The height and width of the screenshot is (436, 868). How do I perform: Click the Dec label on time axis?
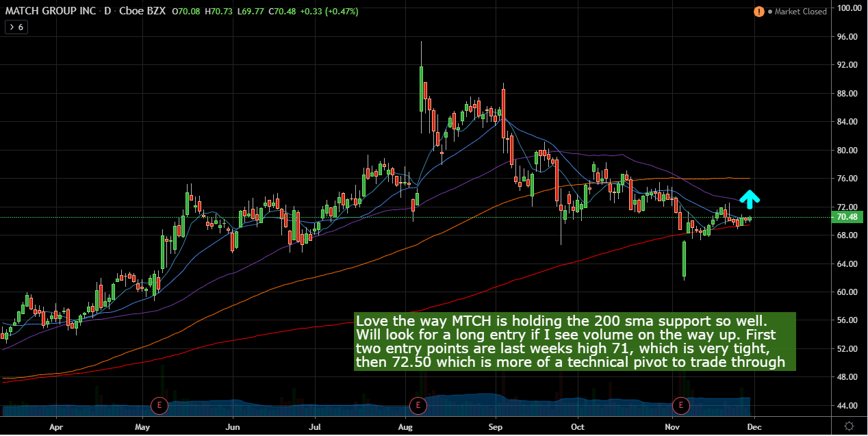tap(754, 426)
